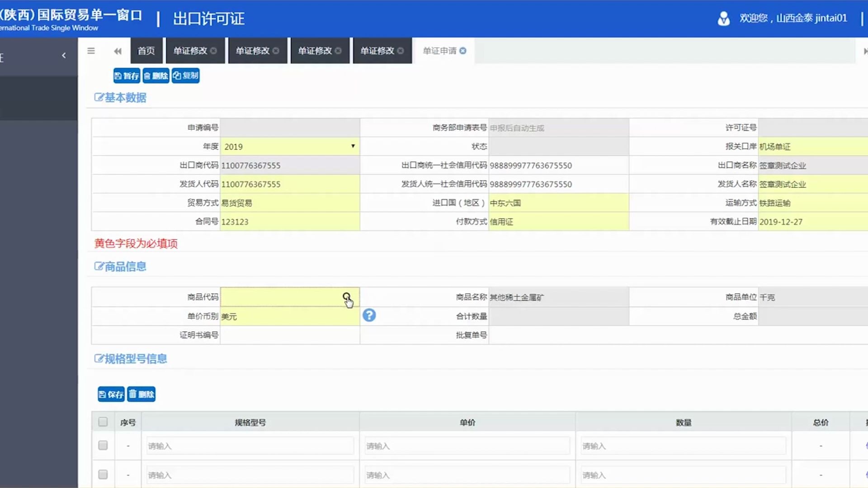
Task: Click 删除 button in specification section
Action: click(141, 394)
